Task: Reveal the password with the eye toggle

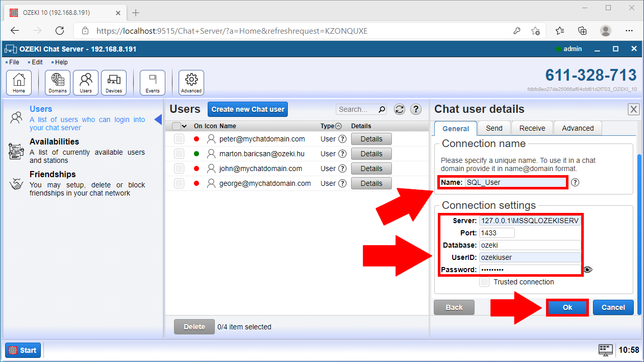Action: [x=588, y=269]
